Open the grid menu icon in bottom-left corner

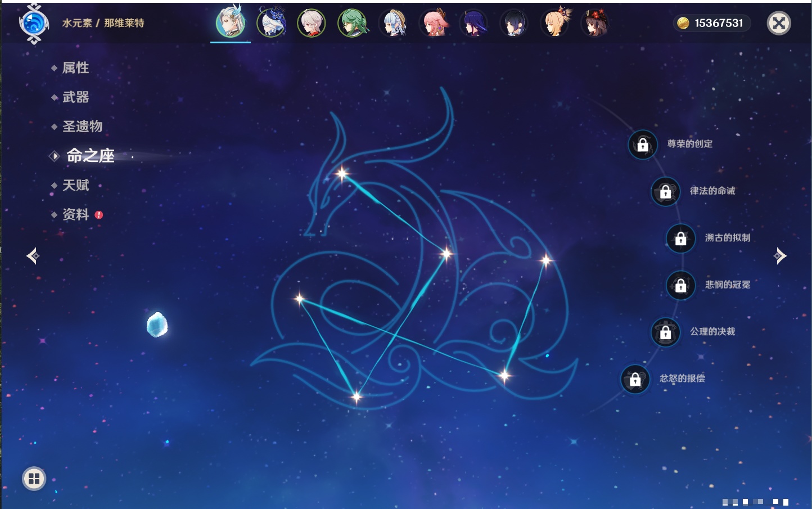(34, 479)
